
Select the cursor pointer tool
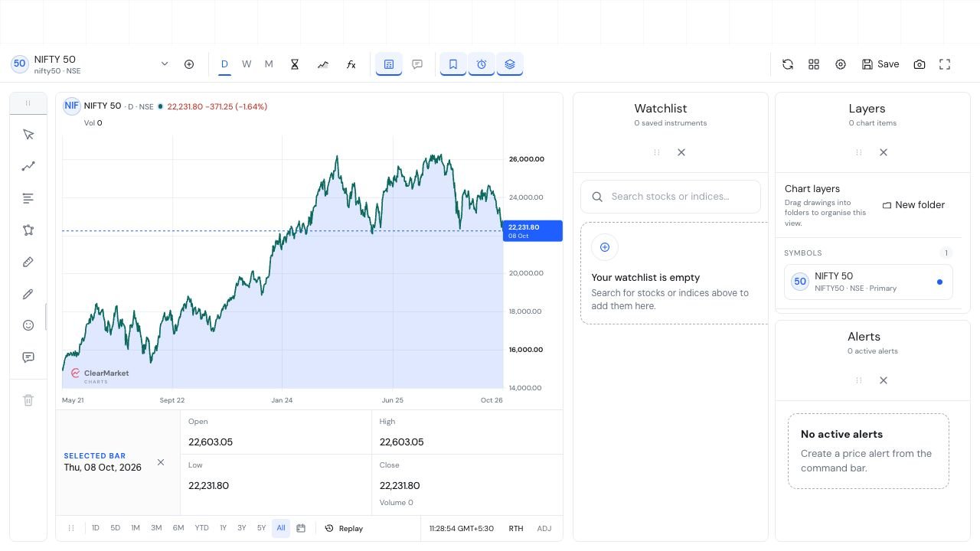pyautogui.click(x=28, y=135)
